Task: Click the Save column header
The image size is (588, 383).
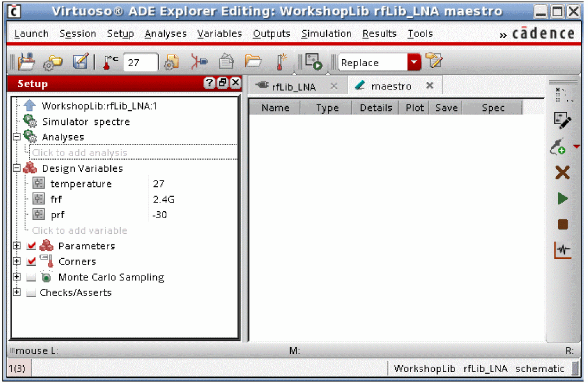Action: pyautogui.click(x=446, y=108)
